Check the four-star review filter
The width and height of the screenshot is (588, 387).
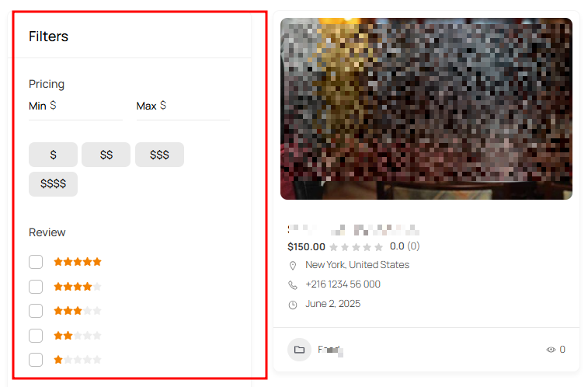(36, 287)
